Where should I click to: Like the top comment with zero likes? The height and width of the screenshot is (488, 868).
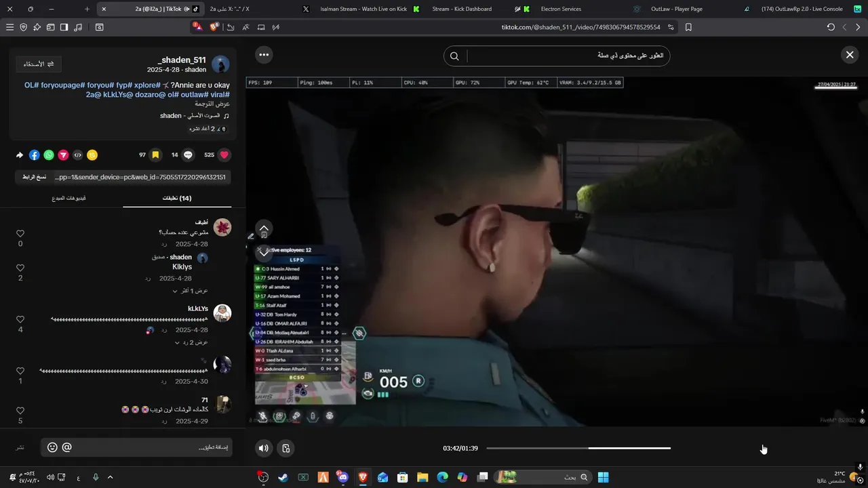(x=20, y=233)
